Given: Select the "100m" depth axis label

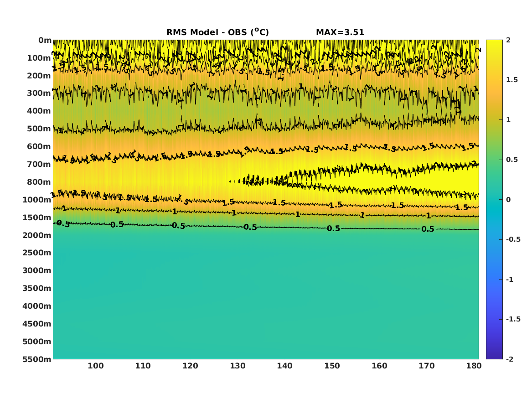Looking at the screenshot, I should tap(39, 58).
